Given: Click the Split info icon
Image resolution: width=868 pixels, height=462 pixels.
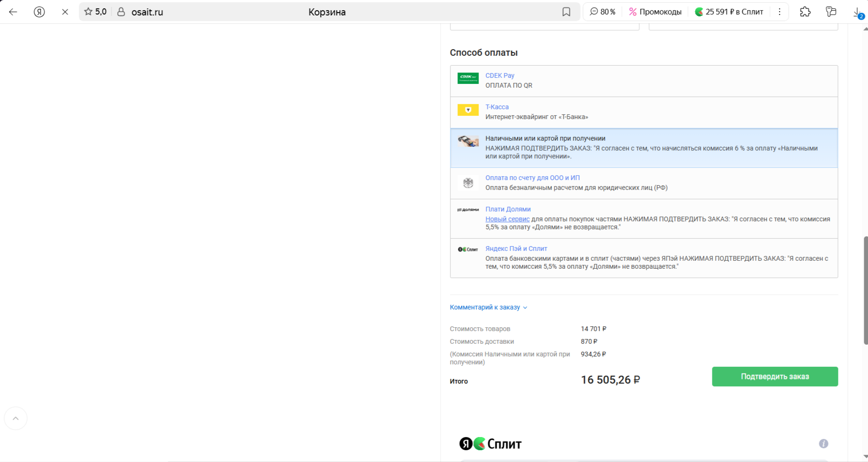Looking at the screenshot, I should point(823,444).
